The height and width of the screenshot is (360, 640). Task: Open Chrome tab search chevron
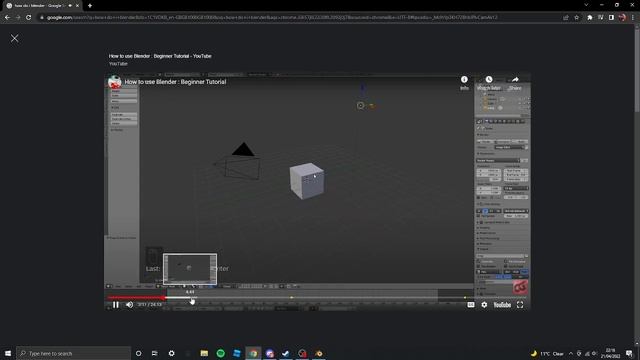point(586,5)
